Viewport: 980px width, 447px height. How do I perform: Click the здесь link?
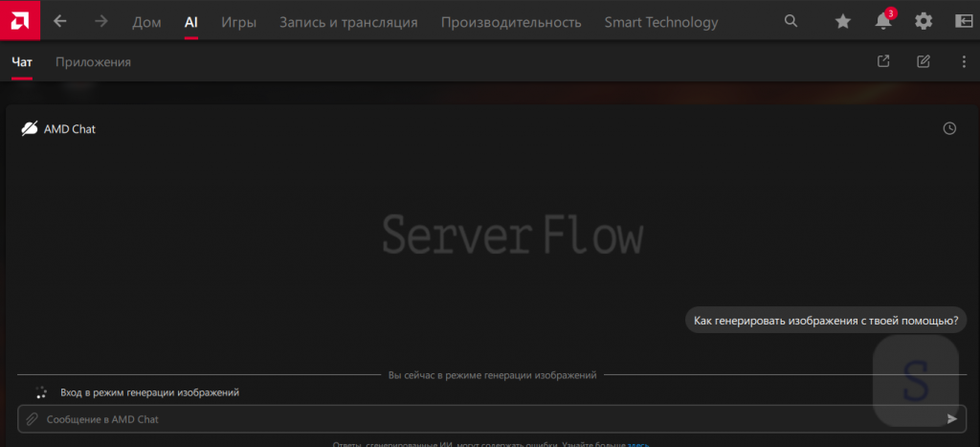pyautogui.click(x=637, y=444)
